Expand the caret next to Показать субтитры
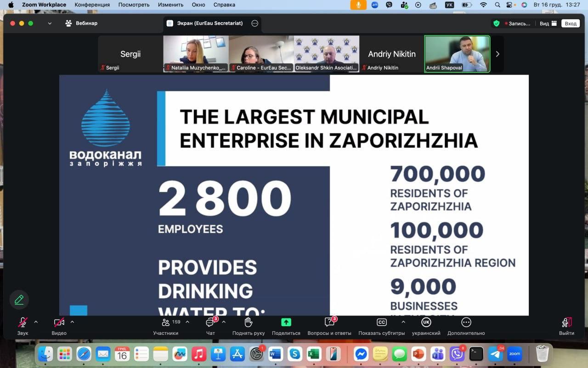 coord(403,322)
